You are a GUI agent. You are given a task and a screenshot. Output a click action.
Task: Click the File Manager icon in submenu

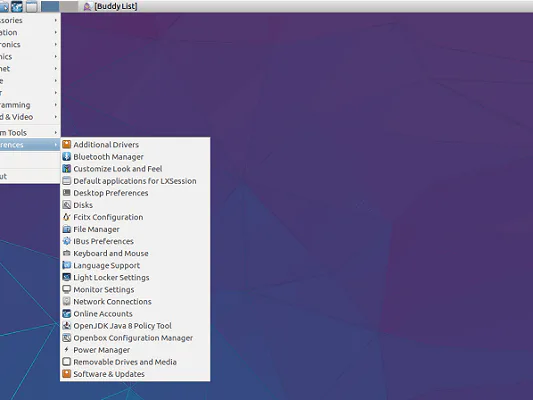(x=67, y=229)
